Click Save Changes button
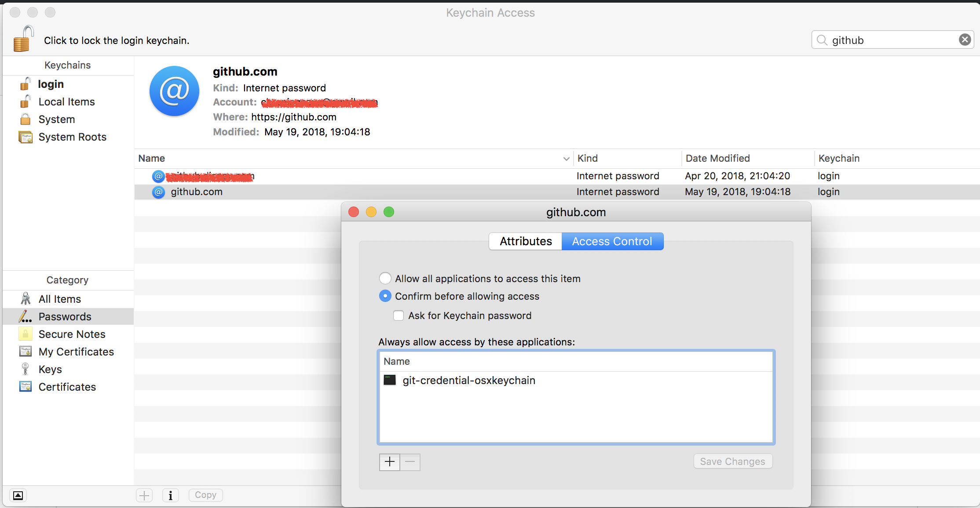The height and width of the screenshot is (508, 980). (732, 461)
